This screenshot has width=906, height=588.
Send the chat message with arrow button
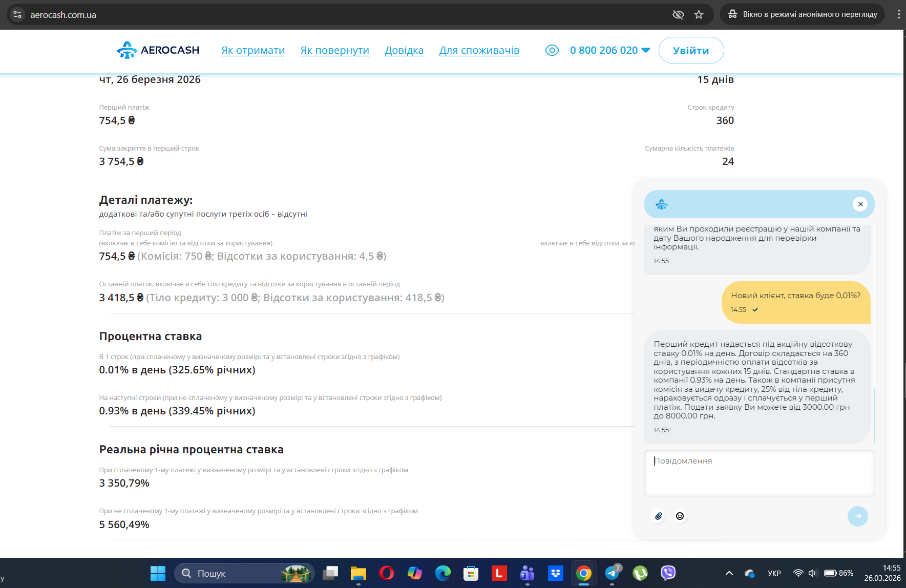click(857, 516)
